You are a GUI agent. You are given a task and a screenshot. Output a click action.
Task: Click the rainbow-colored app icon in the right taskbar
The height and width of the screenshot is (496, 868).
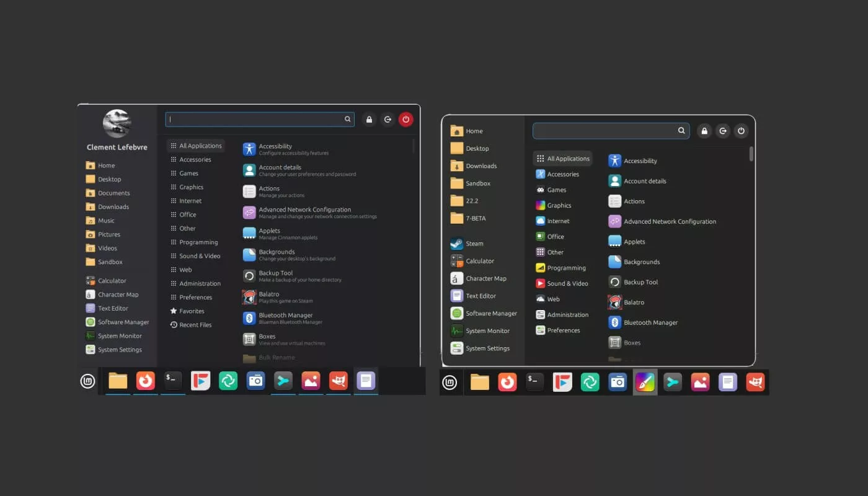pyautogui.click(x=645, y=383)
